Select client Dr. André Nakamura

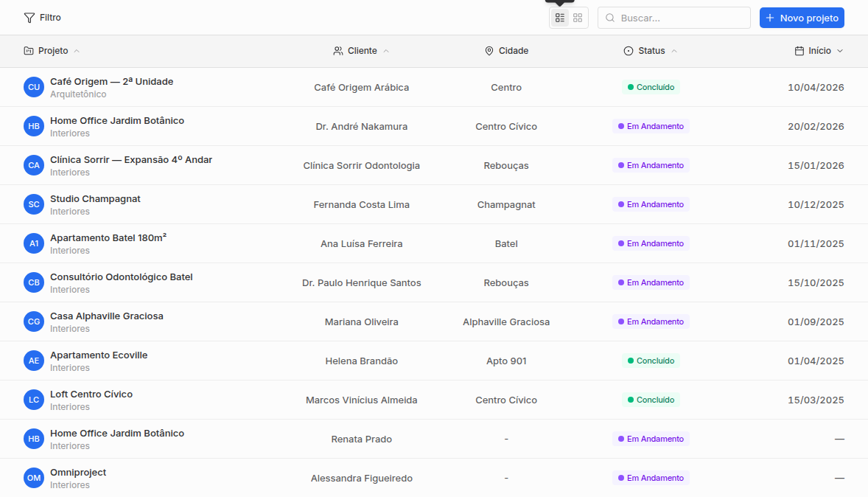362,126
